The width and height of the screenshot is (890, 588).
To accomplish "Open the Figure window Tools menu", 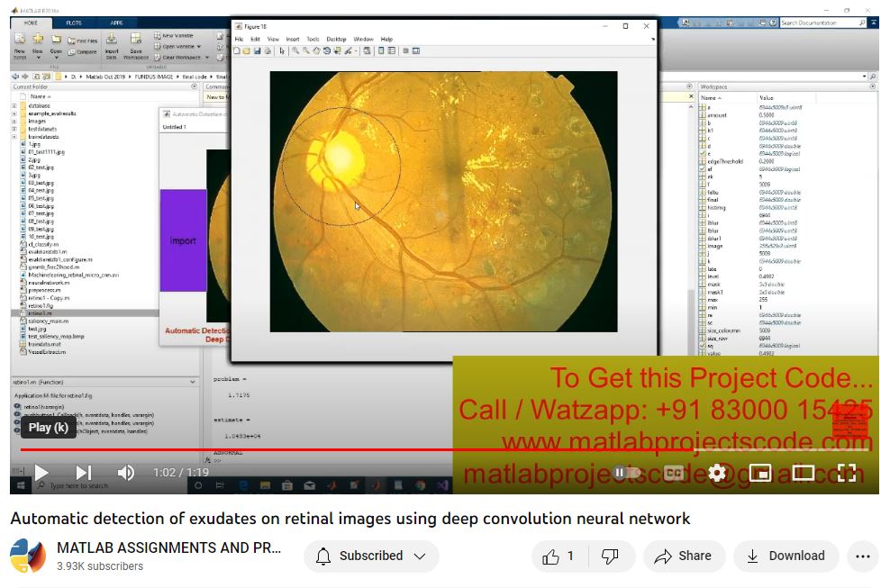I will pos(313,39).
